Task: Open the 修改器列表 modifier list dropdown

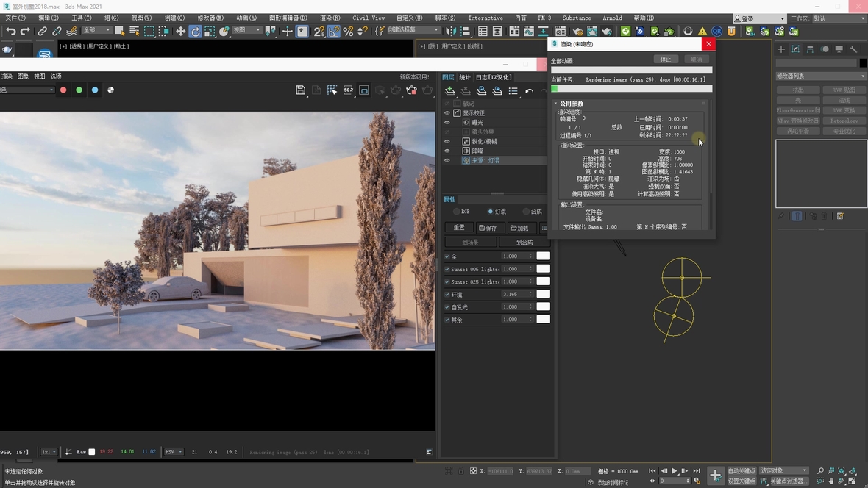Action: (821, 76)
